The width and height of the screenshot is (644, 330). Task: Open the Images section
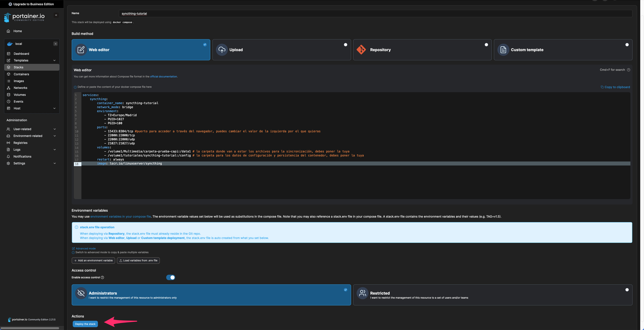click(x=19, y=81)
